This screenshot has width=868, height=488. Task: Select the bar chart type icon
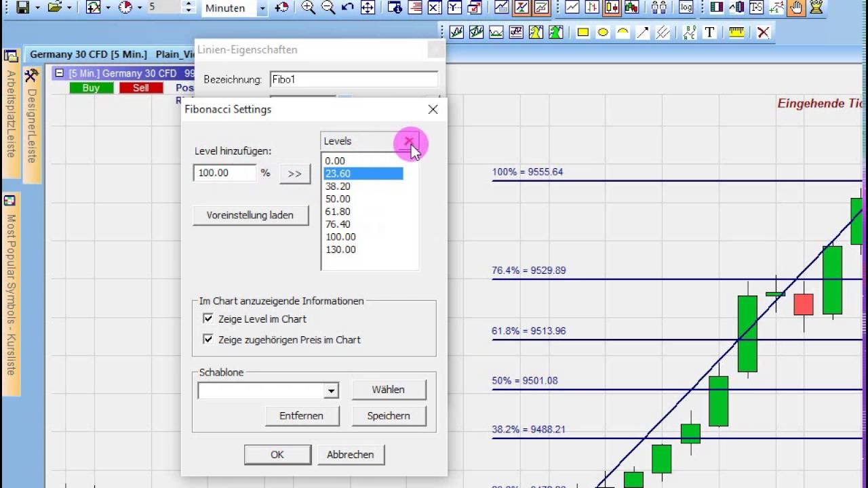(592, 8)
